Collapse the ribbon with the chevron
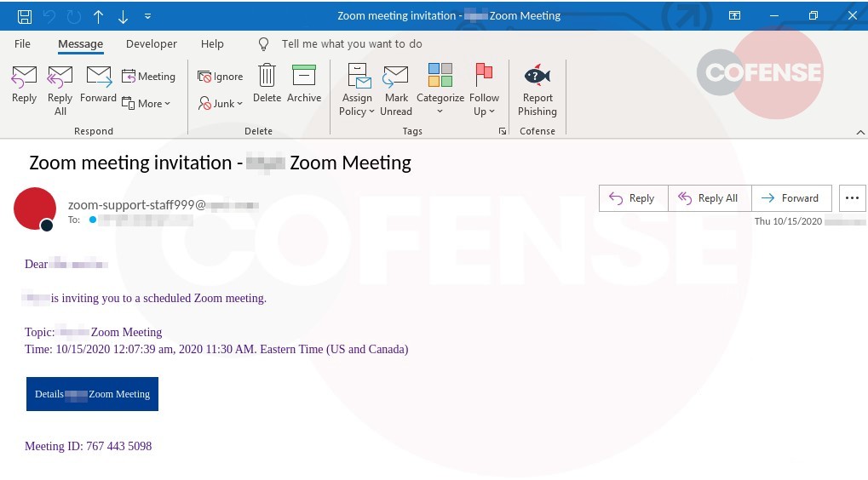The image size is (868, 480). tap(860, 132)
